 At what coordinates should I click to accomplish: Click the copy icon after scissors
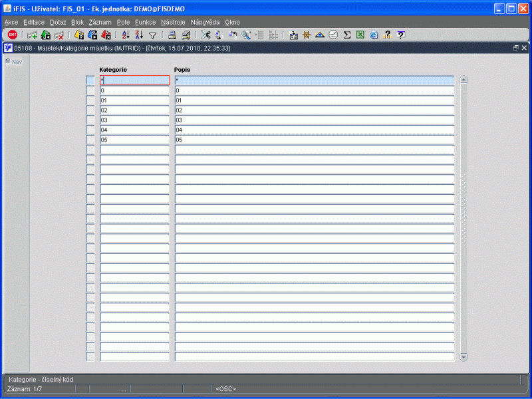219,35
